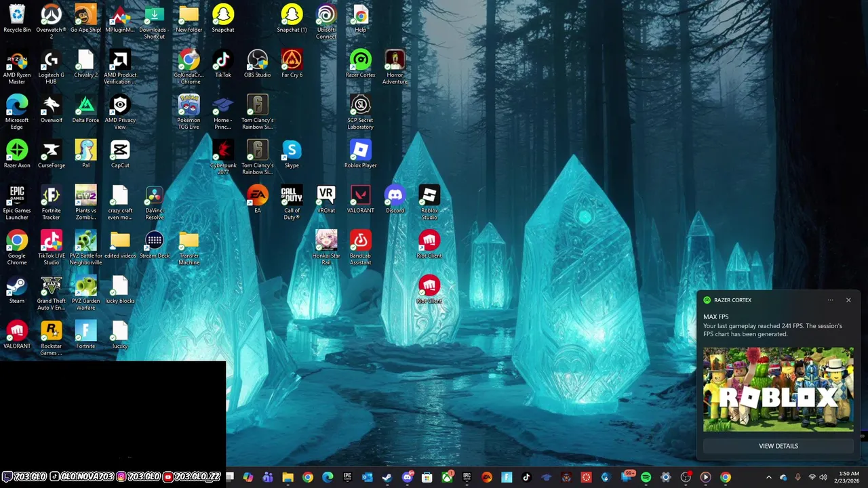Open the Recycle Bin desktop icon
The image size is (868, 488).
pos(17,19)
